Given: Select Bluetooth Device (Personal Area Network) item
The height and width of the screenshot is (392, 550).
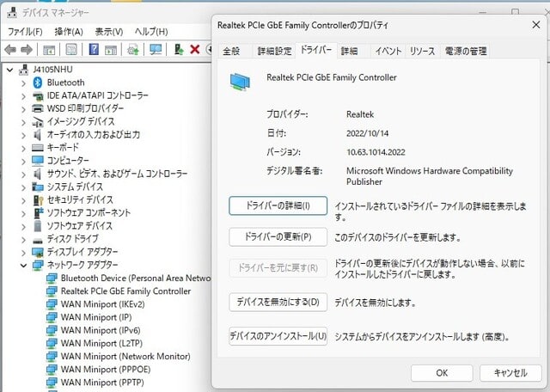Looking at the screenshot, I should click(x=136, y=279).
